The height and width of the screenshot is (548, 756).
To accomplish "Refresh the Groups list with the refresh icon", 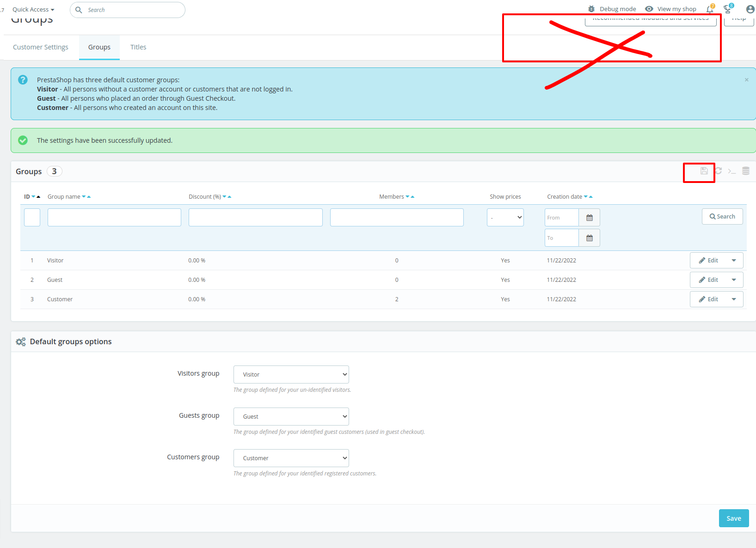I will coord(718,171).
